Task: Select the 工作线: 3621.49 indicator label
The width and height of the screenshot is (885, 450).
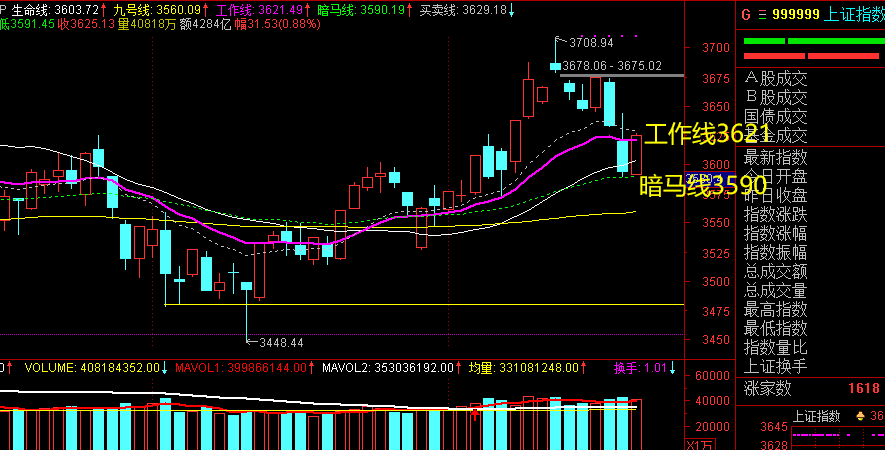Action: [260, 10]
